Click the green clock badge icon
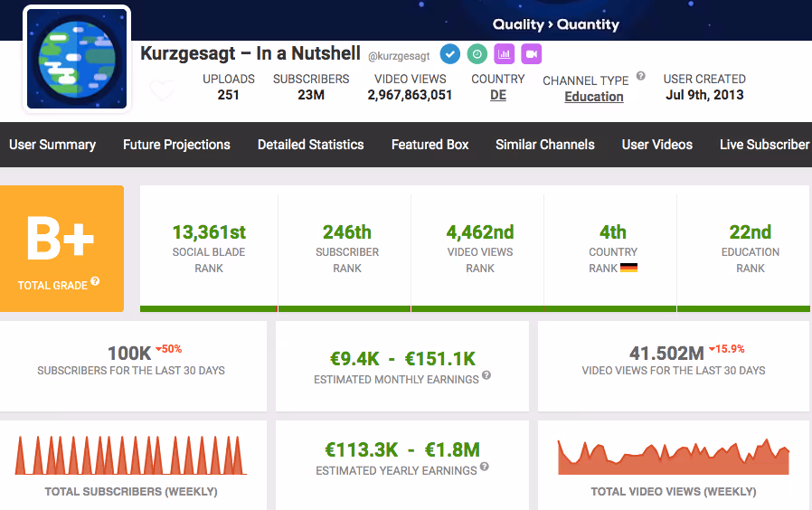 click(477, 54)
